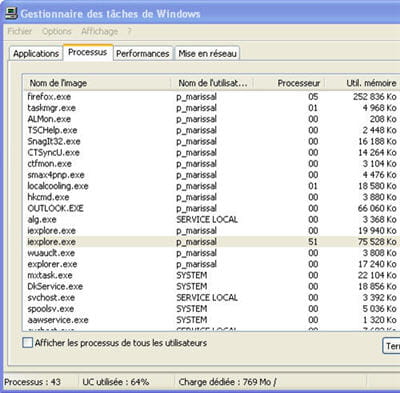Select the Processus tab
The width and height of the screenshot is (400, 393).
coord(88,52)
